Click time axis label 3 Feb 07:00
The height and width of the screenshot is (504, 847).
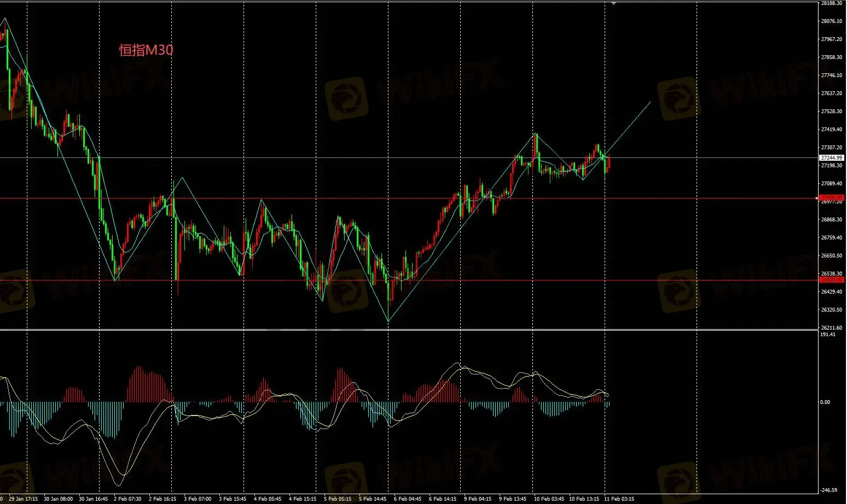(198, 499)
